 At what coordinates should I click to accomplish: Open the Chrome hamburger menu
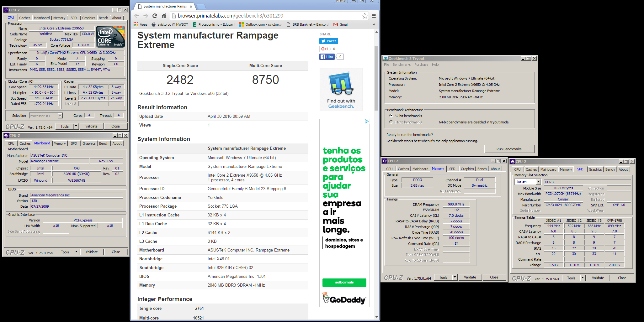click(374, 16)
